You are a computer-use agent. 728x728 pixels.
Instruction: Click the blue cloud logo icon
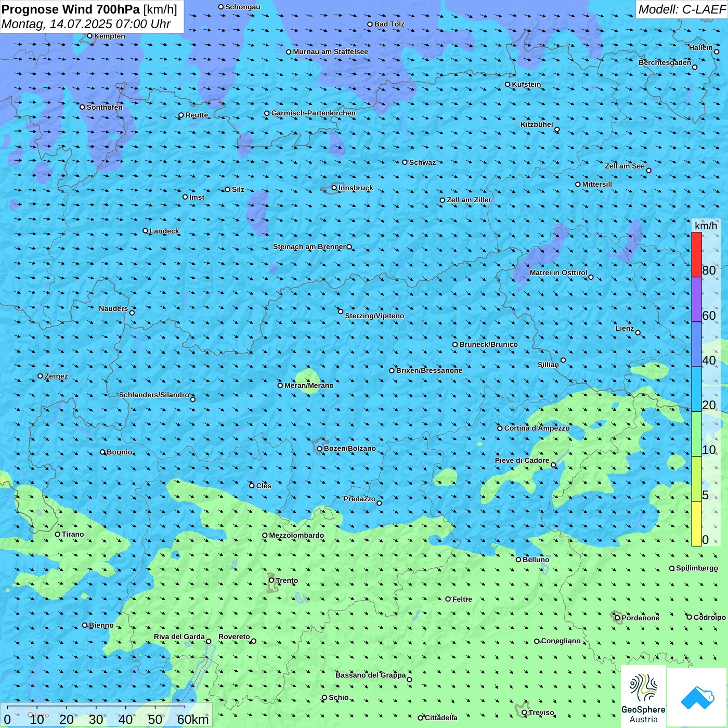pyautogui.click(x=697, y=697)
